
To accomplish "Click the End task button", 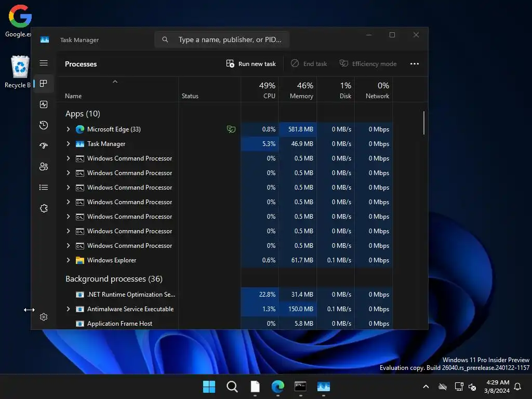I will pyautogui.click(x=309, y=64).
